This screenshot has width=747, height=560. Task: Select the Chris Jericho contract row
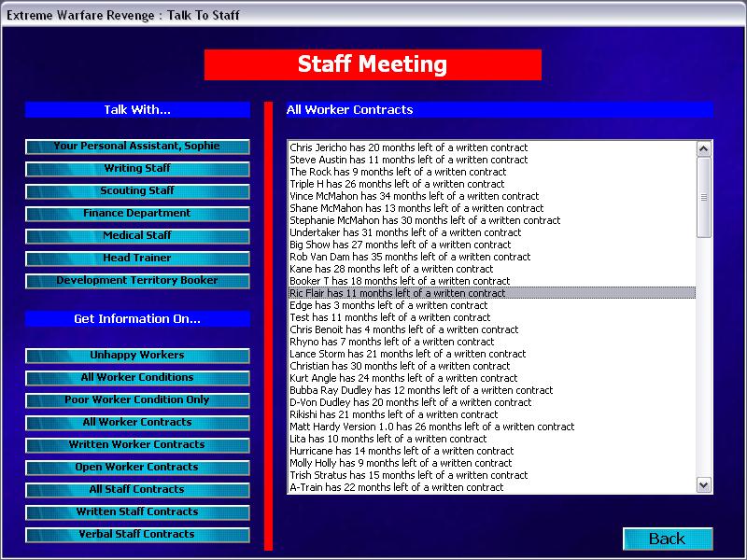(492, 147)
